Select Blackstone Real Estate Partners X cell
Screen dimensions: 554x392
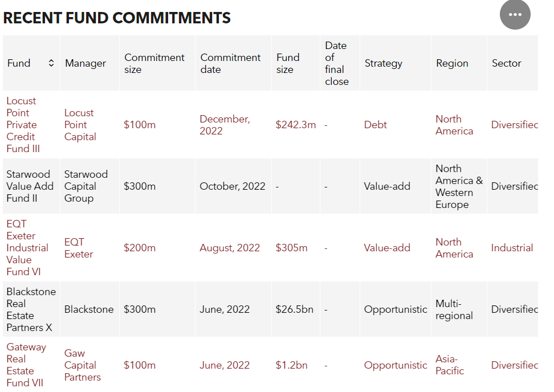click(x=31, y=309)
